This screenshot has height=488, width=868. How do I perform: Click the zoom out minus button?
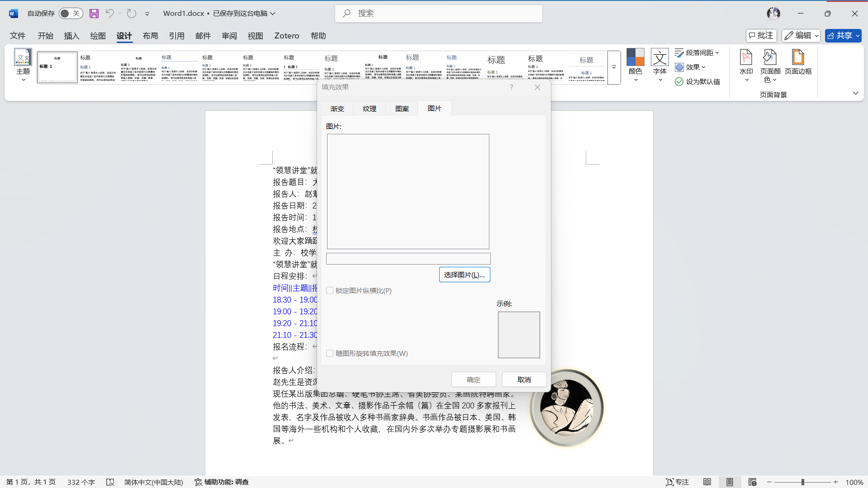pyautogui.click(x=769, y=482)
